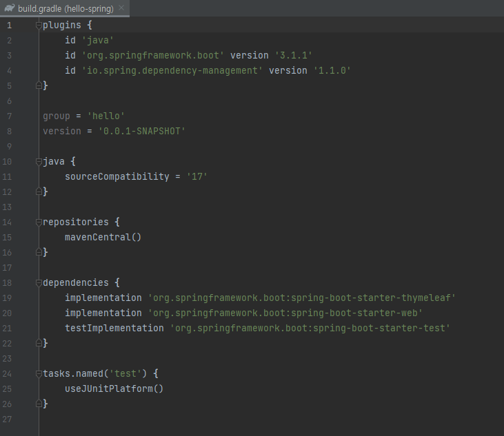Click the sourceCompatibility property
This screenshot has height=436, width=504.
click(117, 177)
